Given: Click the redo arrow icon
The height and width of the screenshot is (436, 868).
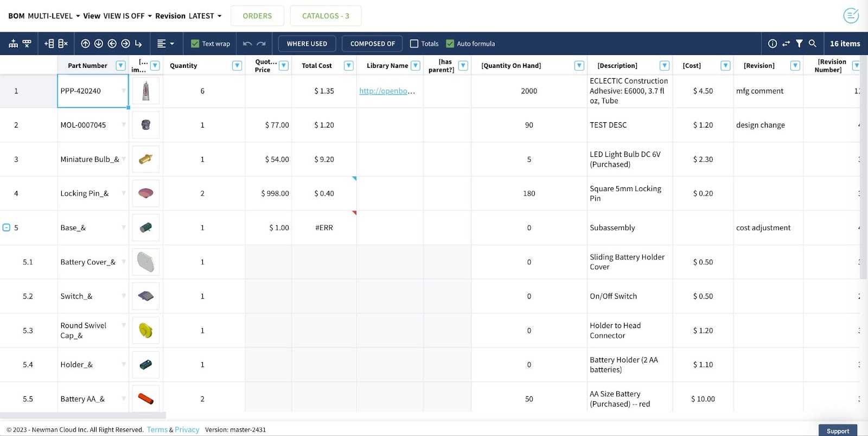Looking at the screenshot, I should [x=261, y=43].
